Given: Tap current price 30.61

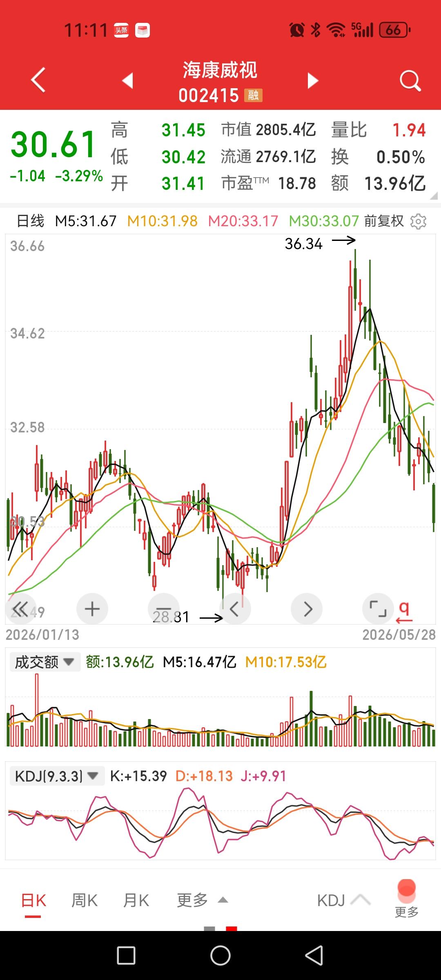Looking at the screenshot, I should click(53, 144).
